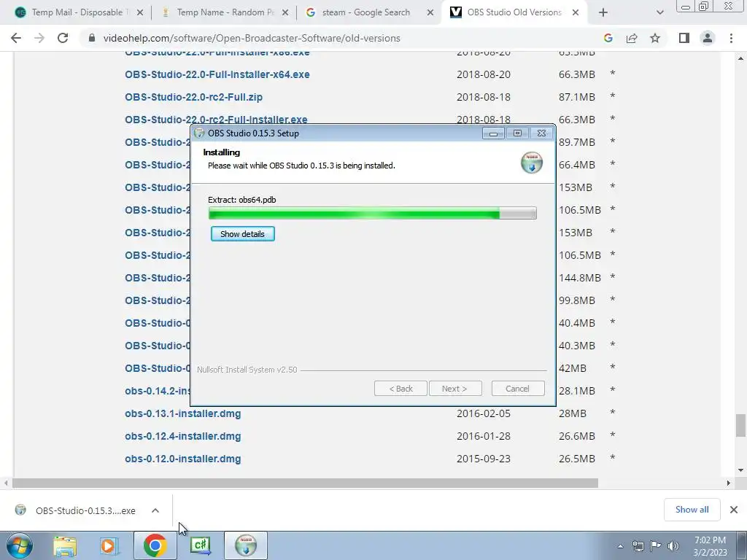
Task: Click the page scroll down arrow
Action: (740, 470)
